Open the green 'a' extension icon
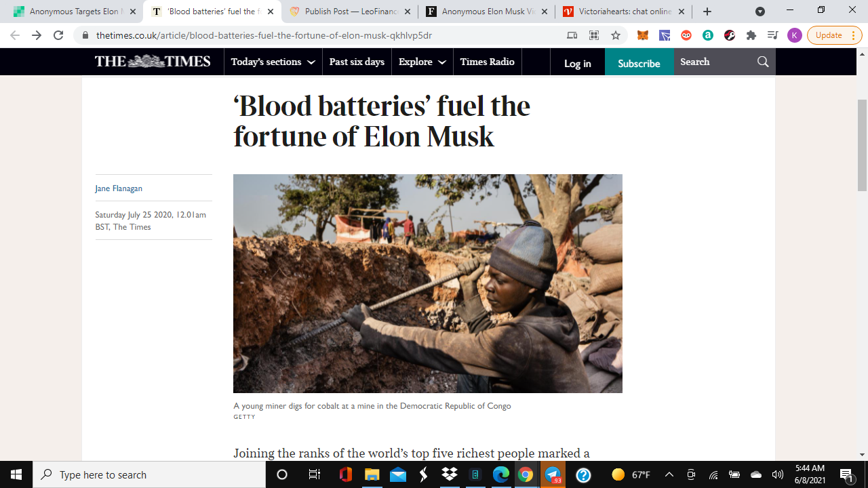Image resolution: width=868 pixels, height=488 pixels. [x=708, y=35]
